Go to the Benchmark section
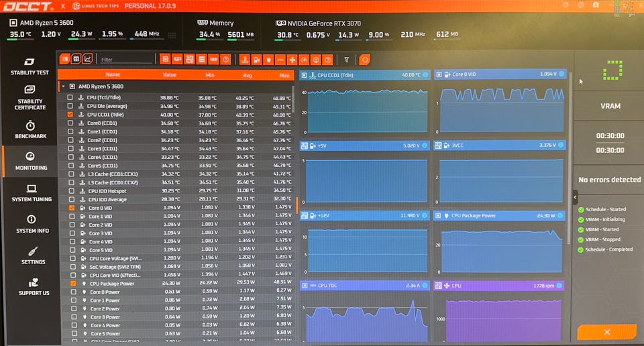 coord(30,129)
